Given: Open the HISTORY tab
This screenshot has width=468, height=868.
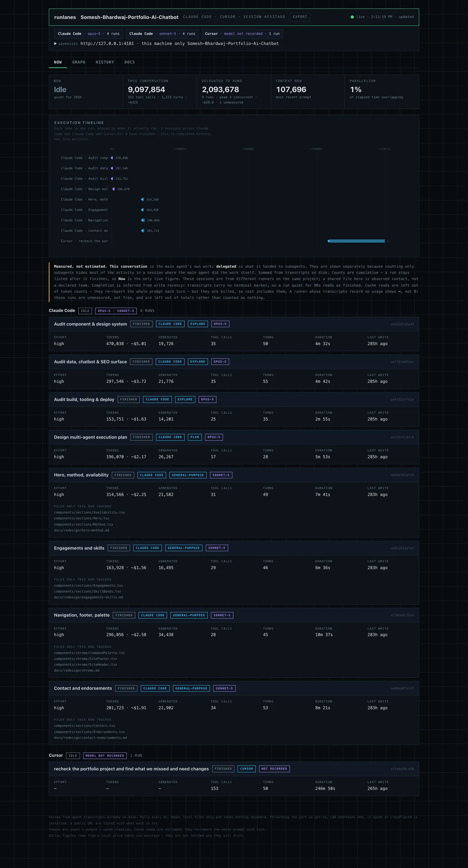Looking at the screenshot, I should tap(105, 62).
